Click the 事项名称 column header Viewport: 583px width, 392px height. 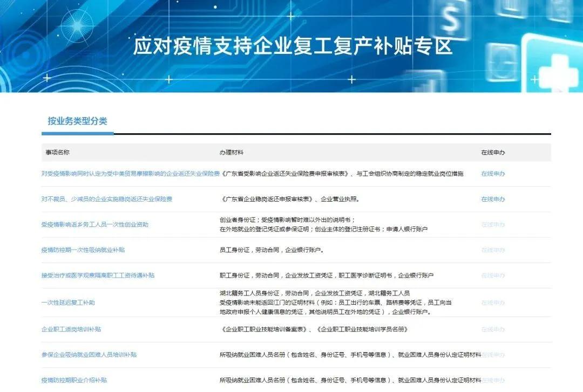[x=57, y=153]
